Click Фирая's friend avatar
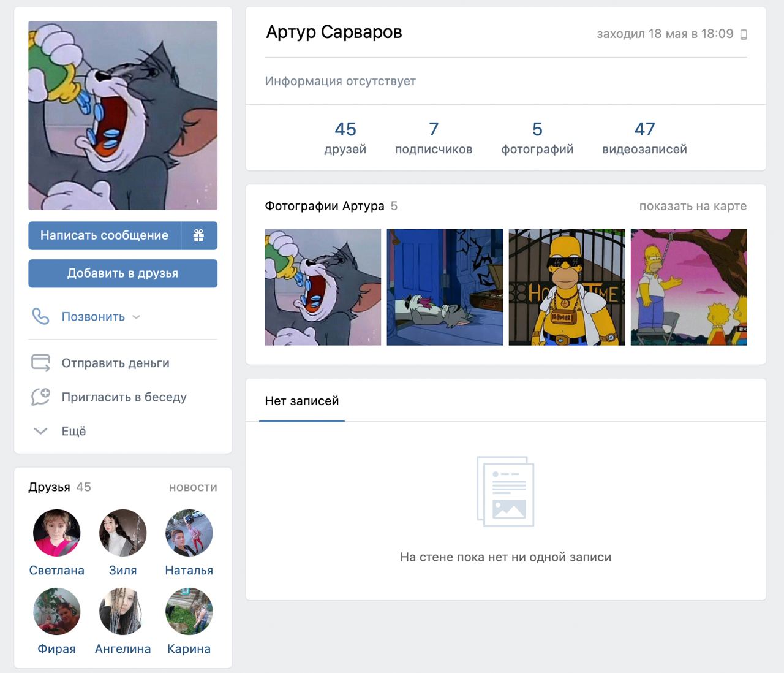 click(56, 611)
